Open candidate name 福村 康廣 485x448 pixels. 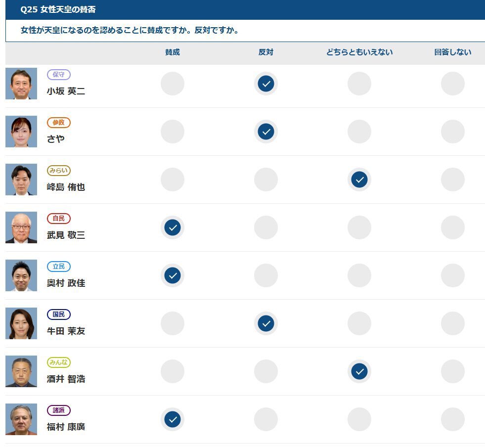(x=66, y=427)
